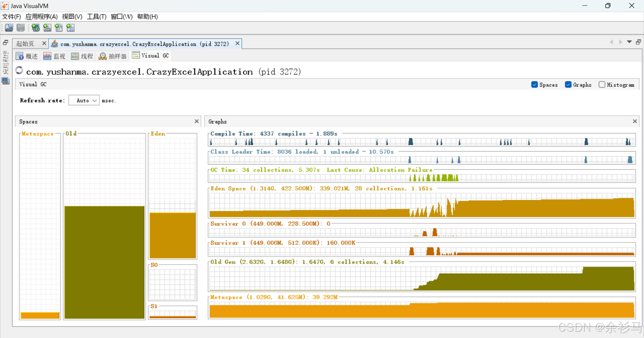Open the Refresh rate Auto dropdown
Image resolution: width=644 pixels, height=338 pixels.
84,100
